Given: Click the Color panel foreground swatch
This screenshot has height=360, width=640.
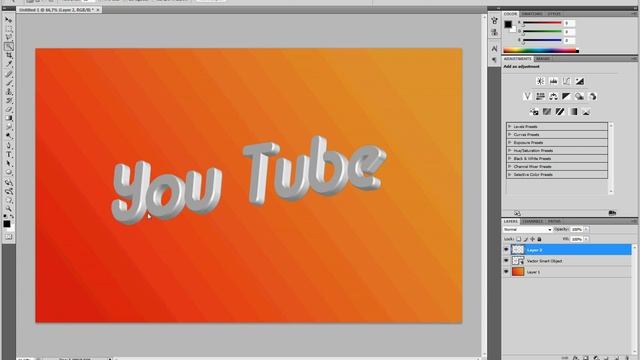Looking at the screenshot, I should [x=508, y=24].
